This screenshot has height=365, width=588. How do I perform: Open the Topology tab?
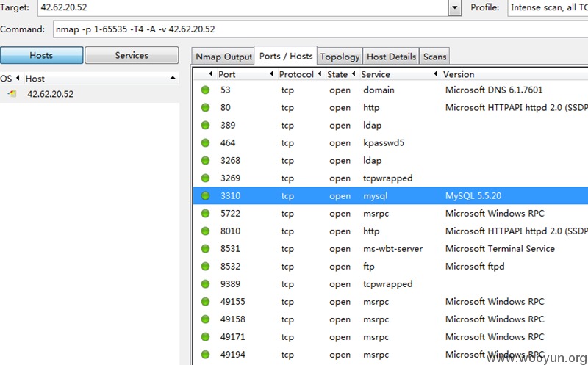click(x=340, y=57)
